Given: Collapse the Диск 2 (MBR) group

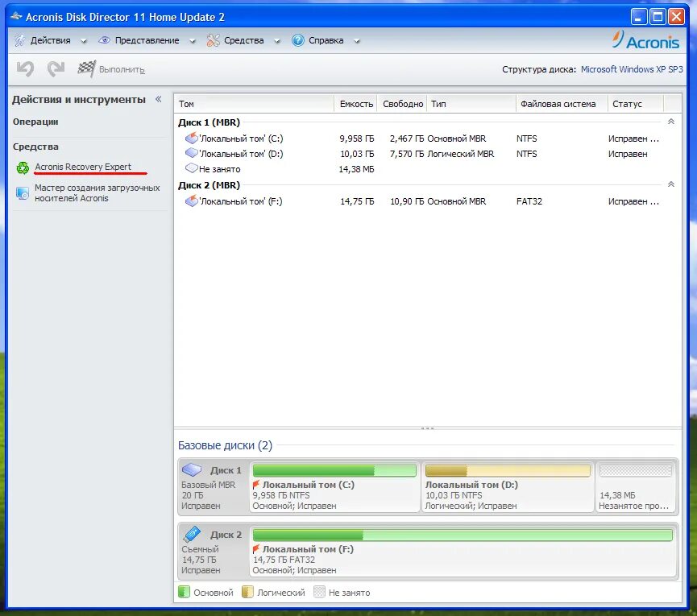Looking at the screenshot, I should tap(671, 184).
